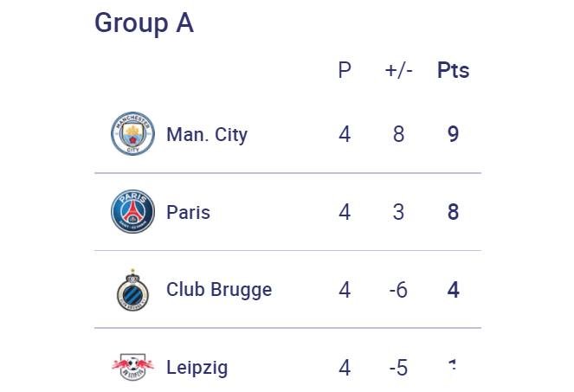Viewport: 574px width, 392px height.
Task: Select the Club Brugge team name
Action: click(x=218, y=290)
